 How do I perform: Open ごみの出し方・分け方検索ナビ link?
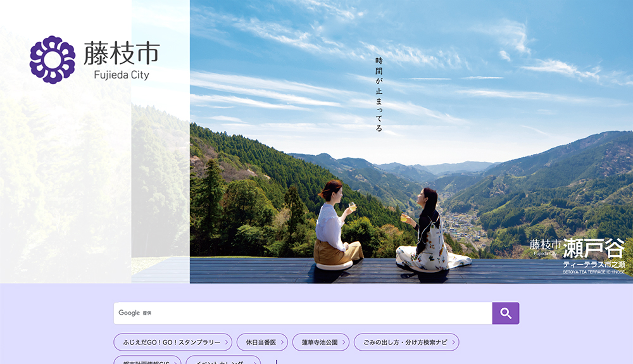click(403, 342)
